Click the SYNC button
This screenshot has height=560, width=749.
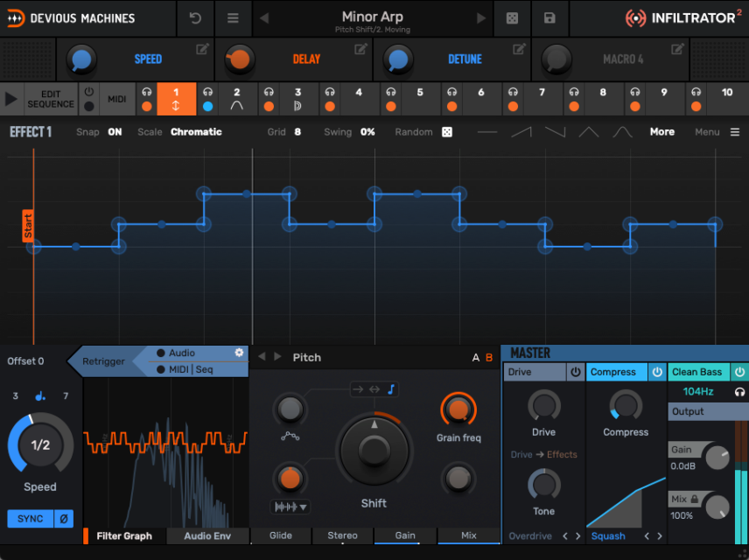click(x=30, y=518)
